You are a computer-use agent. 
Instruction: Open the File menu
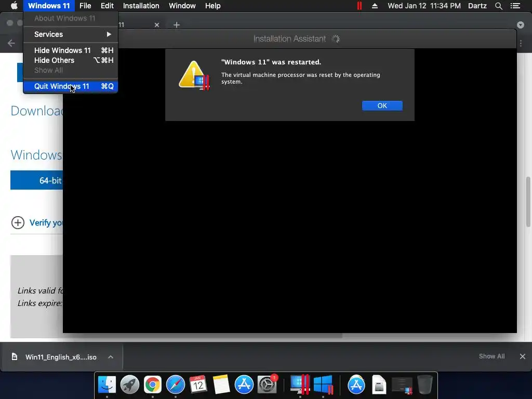[85, 6]
